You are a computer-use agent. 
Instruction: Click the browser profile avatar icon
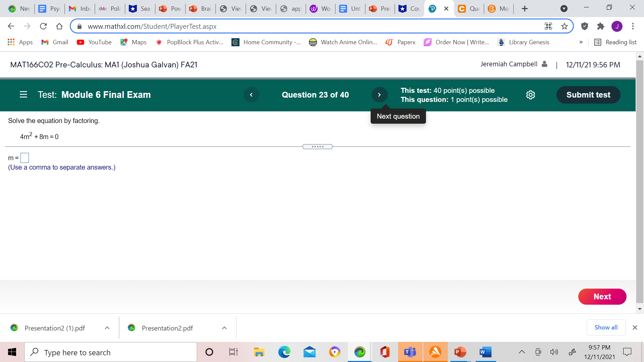(x=617, y=26)
